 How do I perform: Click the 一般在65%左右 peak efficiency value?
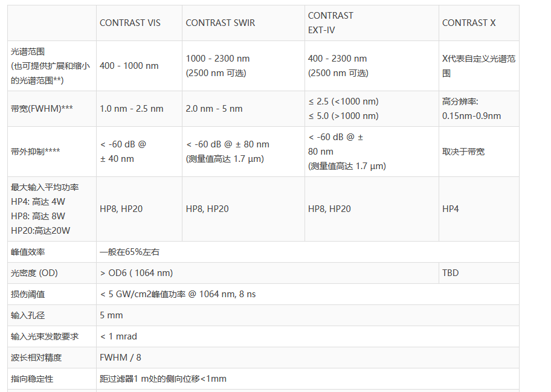pos(129,252)
